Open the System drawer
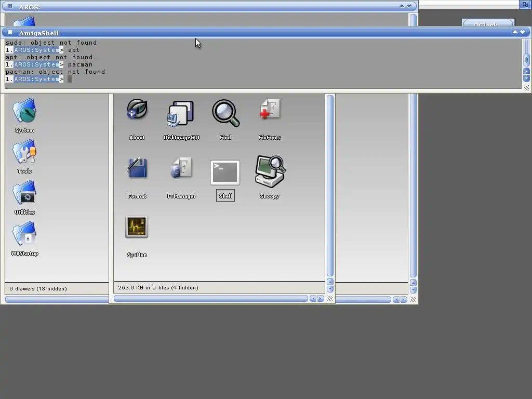This screenshot has width=532, height=399. tap(24, 111)
